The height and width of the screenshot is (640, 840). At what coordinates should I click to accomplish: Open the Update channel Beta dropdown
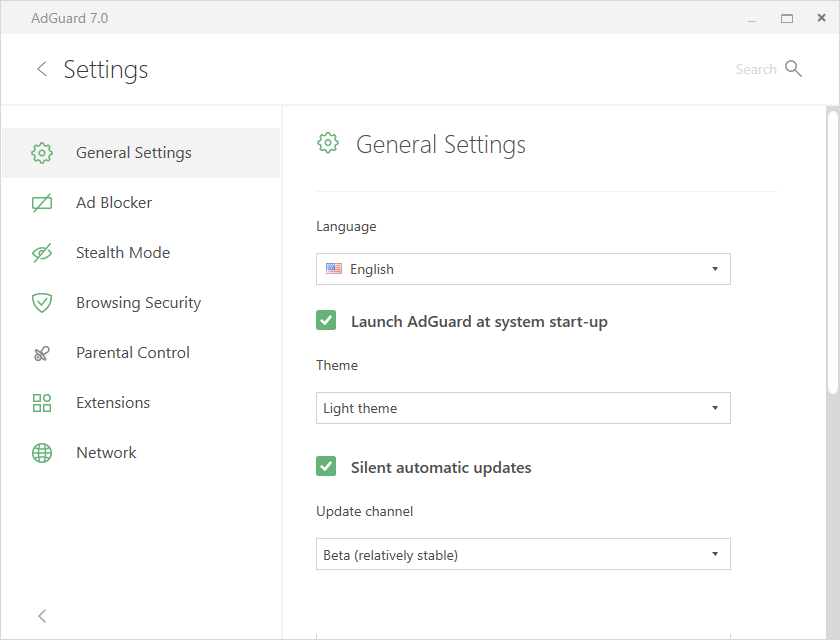click(523, 554)
